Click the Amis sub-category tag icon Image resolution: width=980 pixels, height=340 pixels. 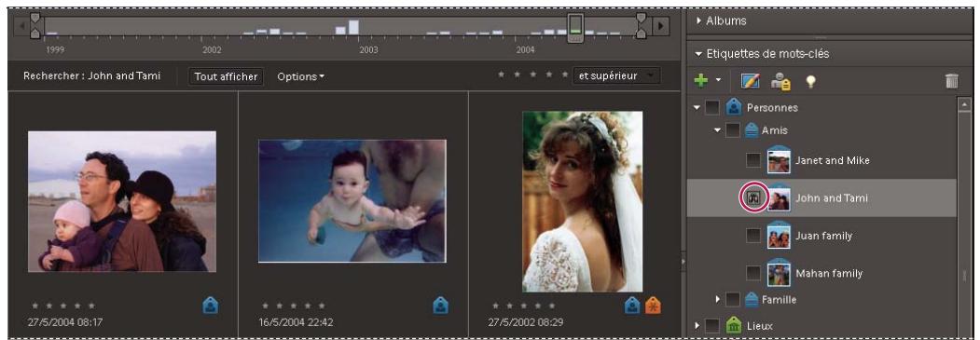tap(752, 130)
